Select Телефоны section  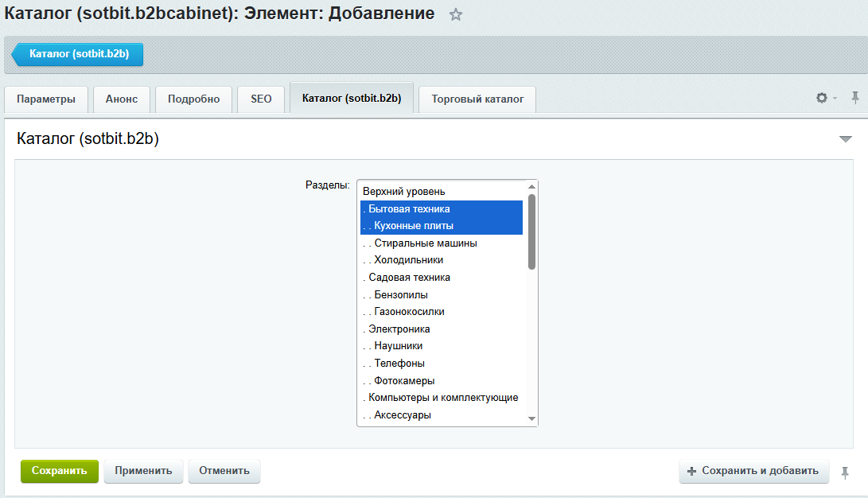click(442, 363)
